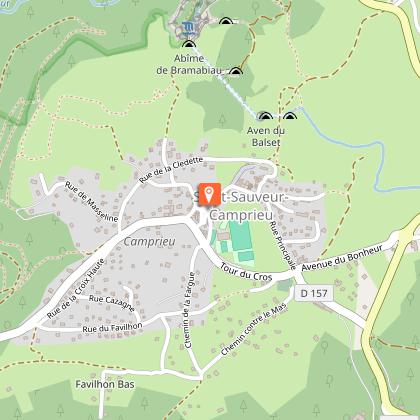Screen dimensions: 420x420
Task: Select the Aven du Balset label
Action: (266, 136)
